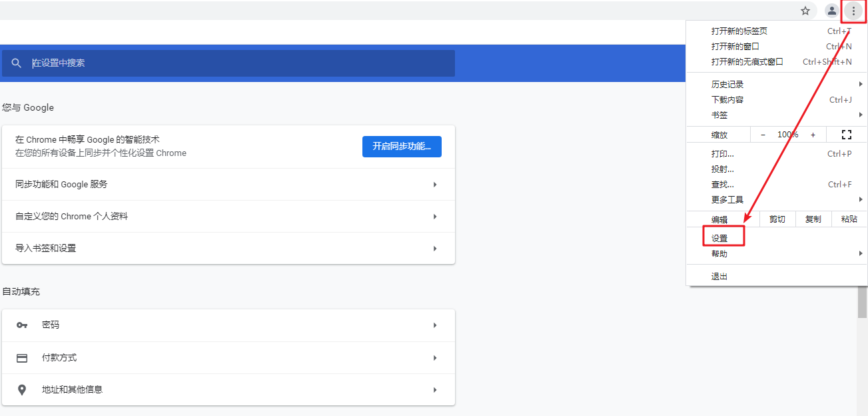Increase zoom with the plus button
The width and height of the screenshot is (868, 416).
[x=813, y=135]
